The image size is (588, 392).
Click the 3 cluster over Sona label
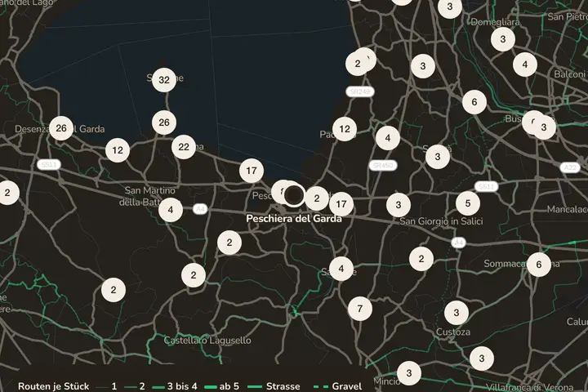pyautogui.click(x=438, y=157)
